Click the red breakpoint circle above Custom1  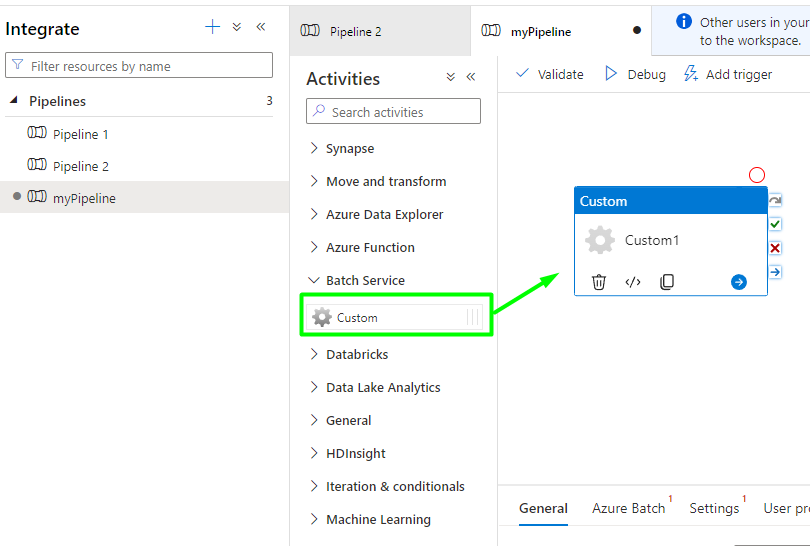pos(757,175)
